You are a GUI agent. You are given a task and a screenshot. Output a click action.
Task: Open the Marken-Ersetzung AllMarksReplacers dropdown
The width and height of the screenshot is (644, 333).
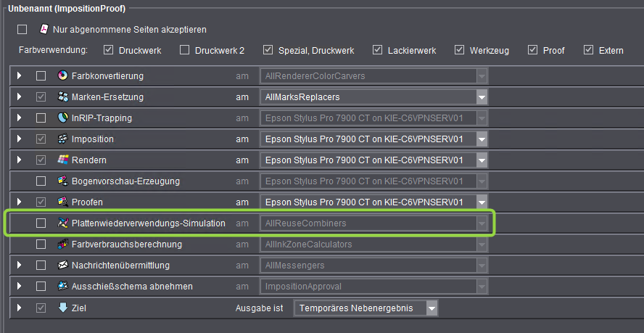481,97
